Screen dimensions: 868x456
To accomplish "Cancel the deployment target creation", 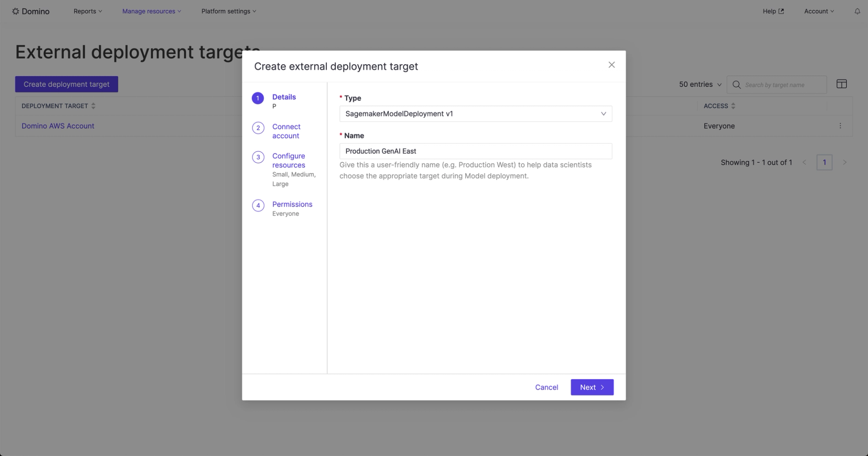I will tap(546, 387).
